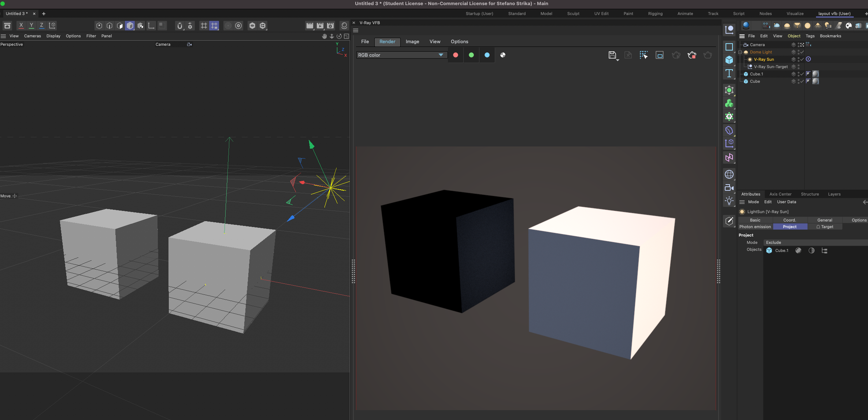
Task: Select the Cube primitive tool in side palette
Action: tap(729, 60)
